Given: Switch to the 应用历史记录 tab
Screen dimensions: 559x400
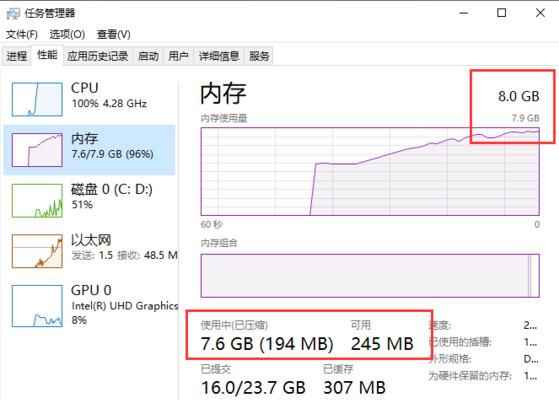Looking at the screenshot, I should (x=98, y=56).
